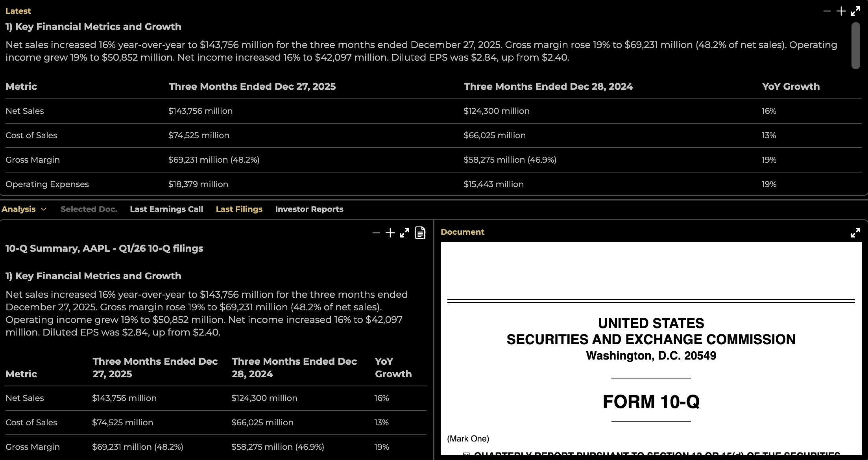Open the Last Earnings Call tab
Viewport: 868px width, 460px height.
tap(166, 209)
